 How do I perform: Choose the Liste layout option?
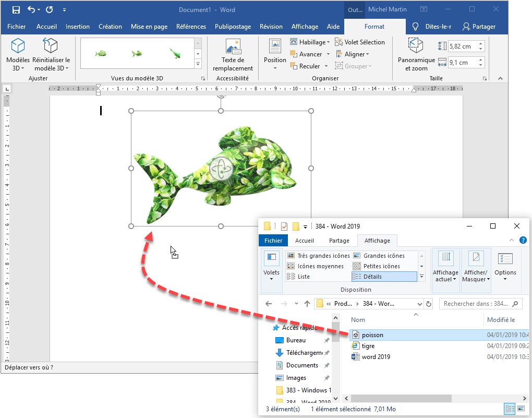pos(303,277)
